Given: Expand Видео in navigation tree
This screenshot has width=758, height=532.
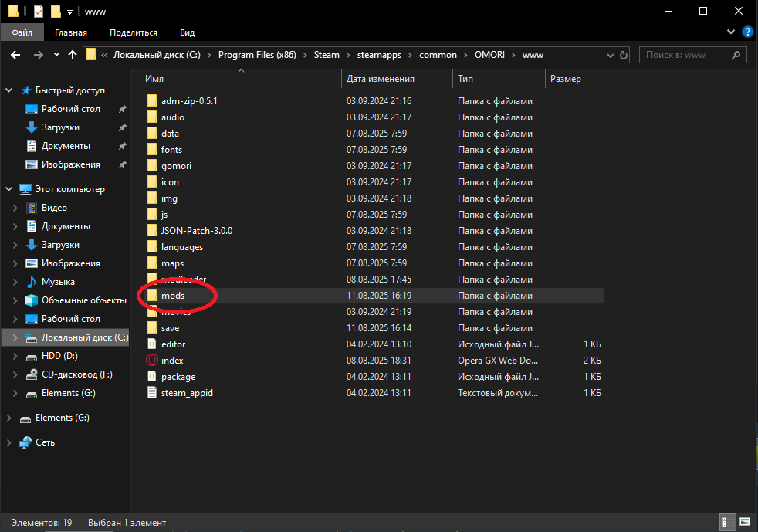Looking at the screenshot, I should tap(15, 208).
